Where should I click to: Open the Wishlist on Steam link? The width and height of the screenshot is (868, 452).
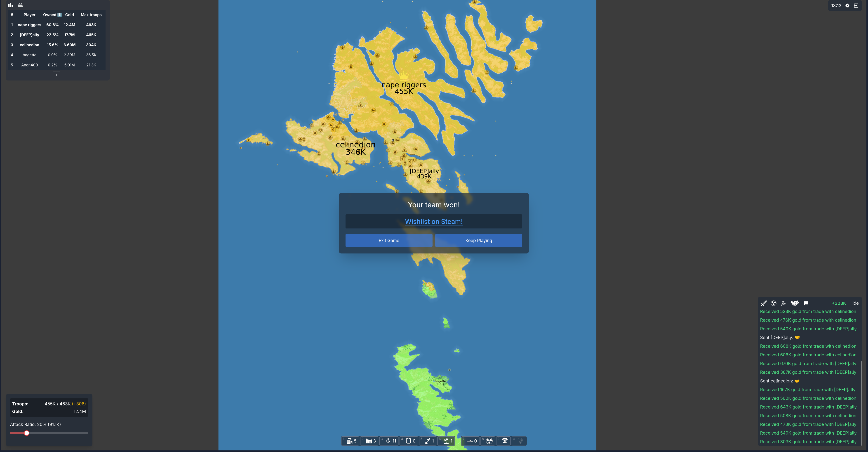click(x=433, y=221)
